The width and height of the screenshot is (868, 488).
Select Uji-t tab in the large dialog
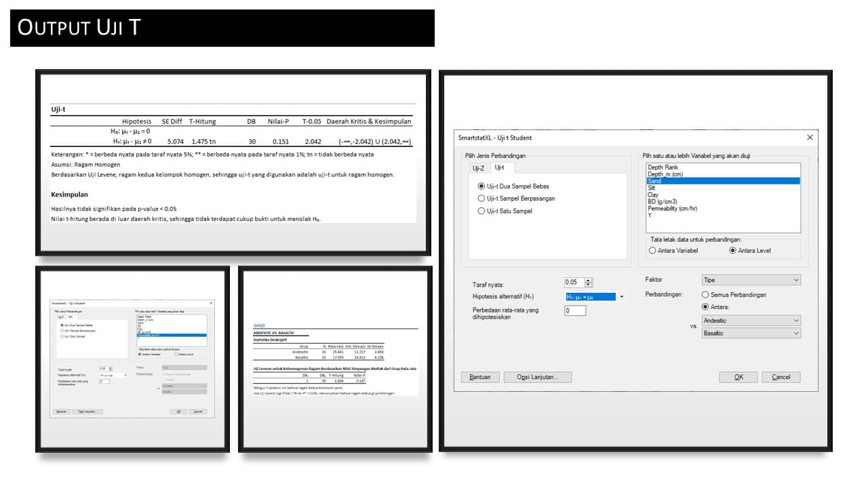(499, 167)
